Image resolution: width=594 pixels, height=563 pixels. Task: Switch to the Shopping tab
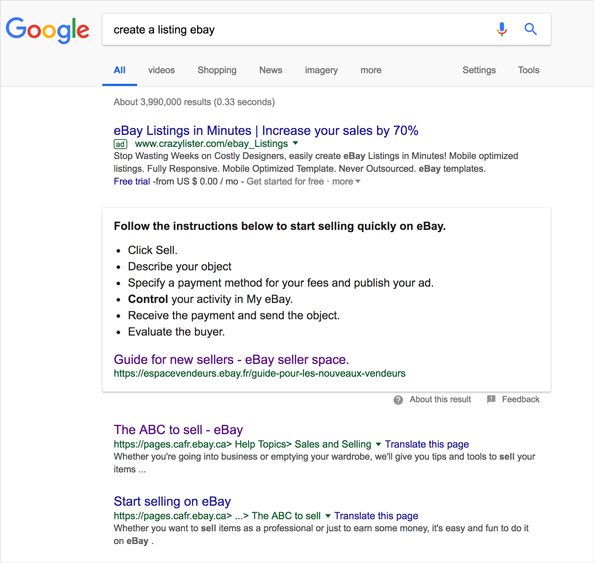point(217,70)
